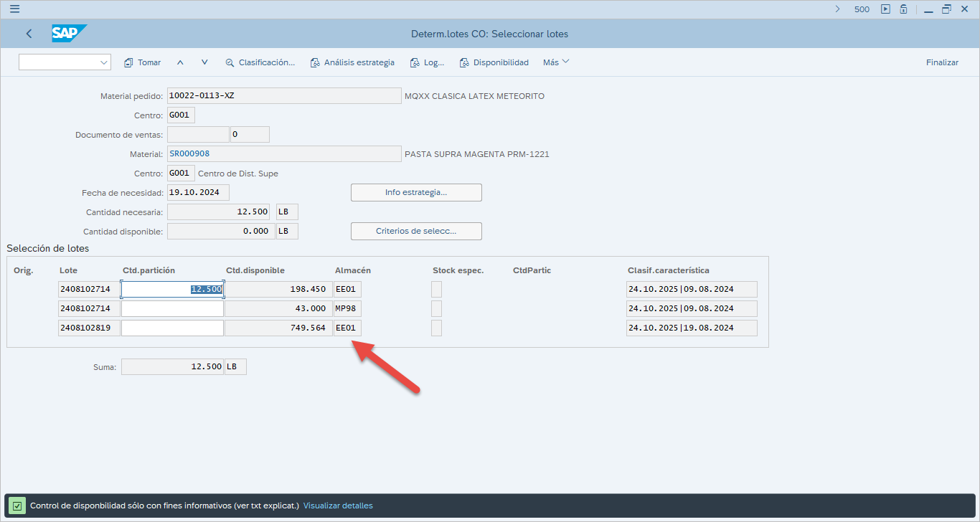This screenshot has width=980, height=522.
Task: Open Análisis estrategia in toolbar
Action: (x=352, y=62)
